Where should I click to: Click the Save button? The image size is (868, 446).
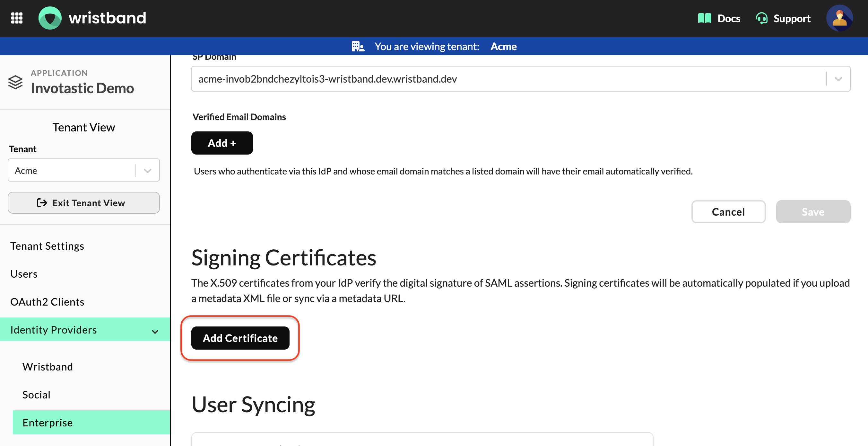click(x=813, y=212)
